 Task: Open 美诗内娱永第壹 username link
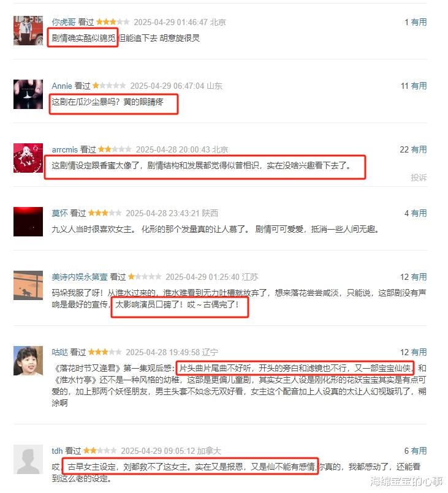click(x=80, y=277)
